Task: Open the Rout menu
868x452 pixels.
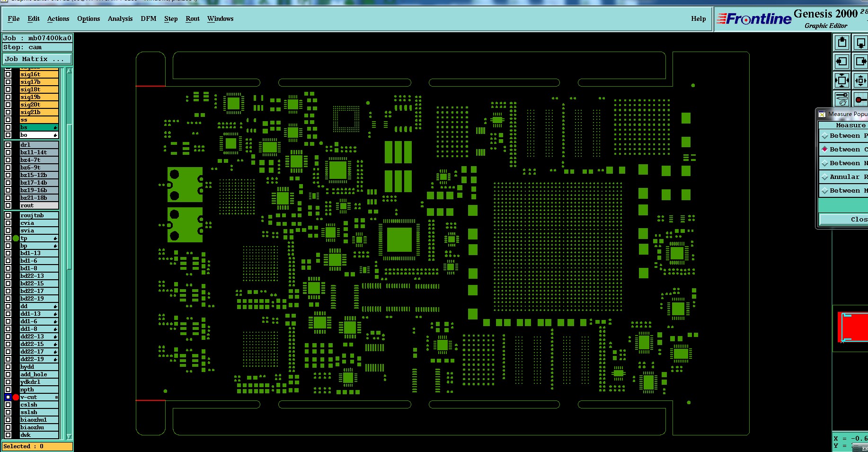Action: point(193,18)
